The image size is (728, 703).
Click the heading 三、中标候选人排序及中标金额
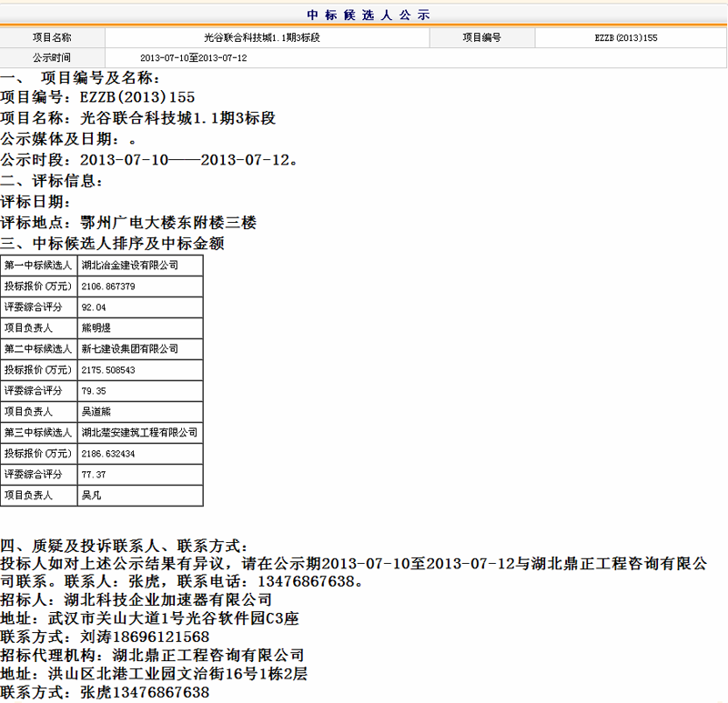[x=112, y=244]
